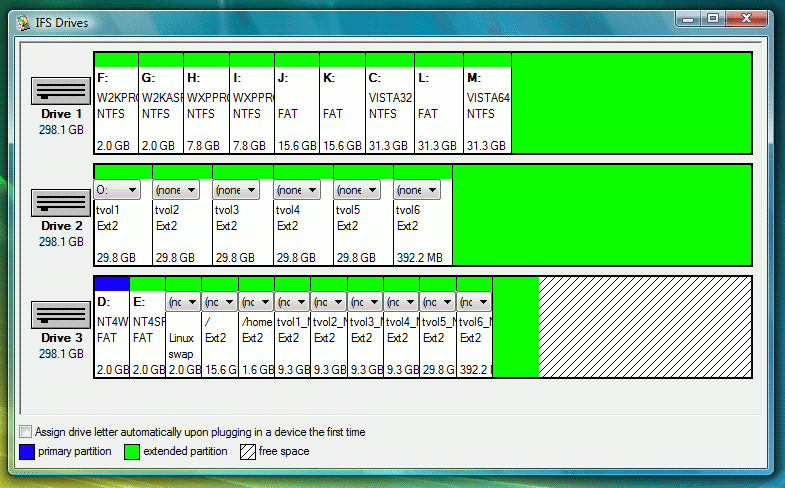Image resolution: width=785 pixels, height=488 pixels.
Task: Enable automatic drive letter assignment checkbox
Action: pos(27,432)
